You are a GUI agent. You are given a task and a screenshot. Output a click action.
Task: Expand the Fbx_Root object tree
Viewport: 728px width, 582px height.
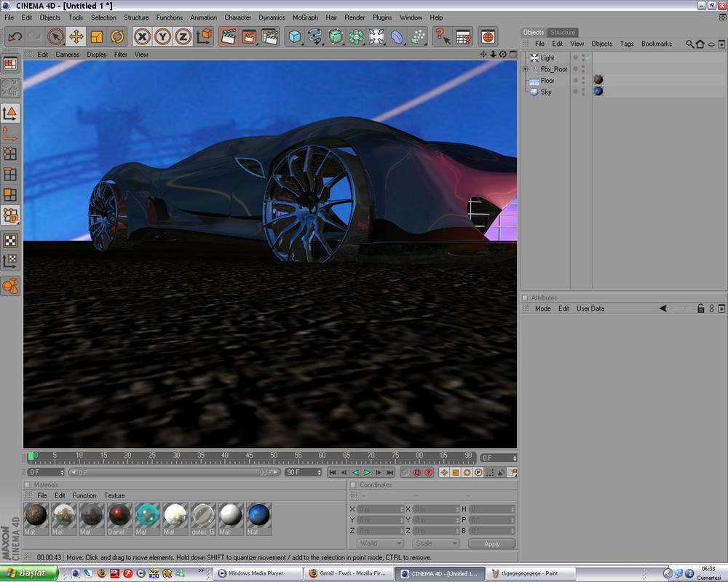[526, 69]
